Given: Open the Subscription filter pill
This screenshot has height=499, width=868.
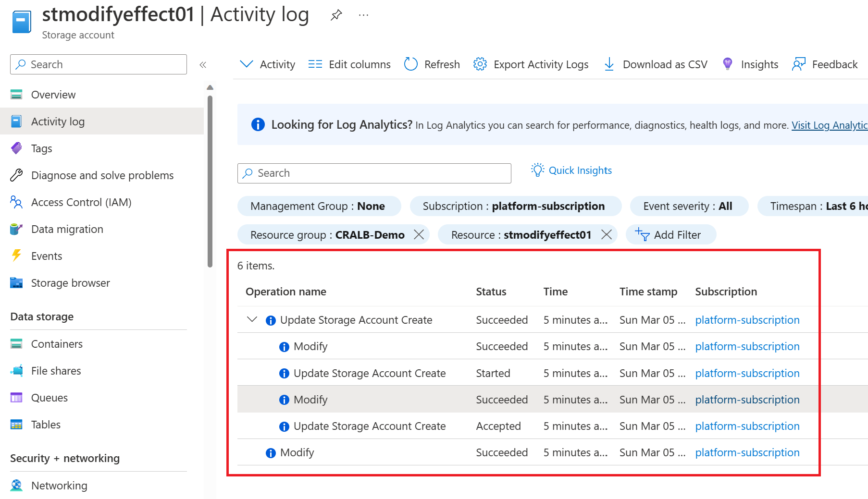Looking at the screenshot, I should tap(515, 206).
